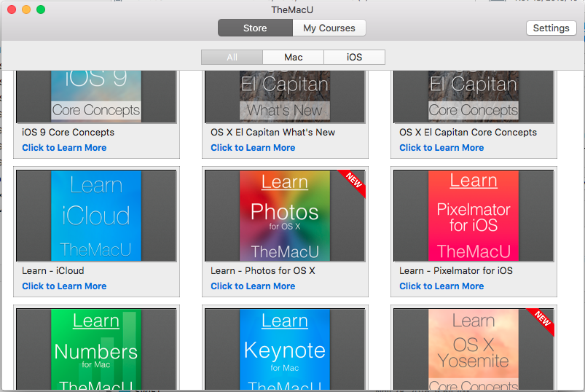Viewport: 585px width, 392px height.
Task: Click to Learn More under iOS 9 Core Concepts
Action: [x=64, y=148]
